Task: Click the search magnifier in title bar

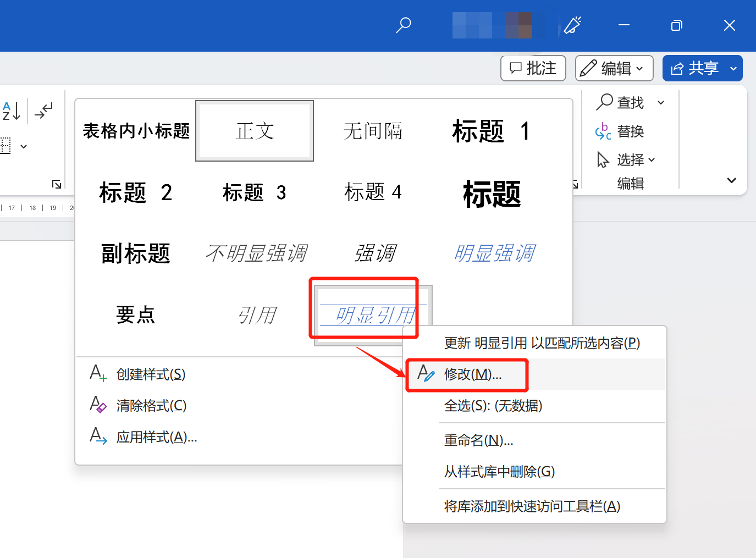Action: click(404, 25)
